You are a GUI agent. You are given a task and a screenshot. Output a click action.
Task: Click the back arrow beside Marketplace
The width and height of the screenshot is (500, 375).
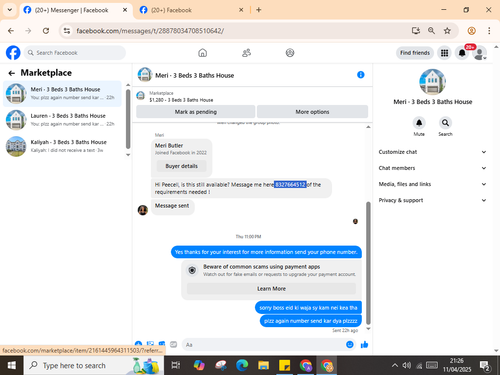point(12,73)
